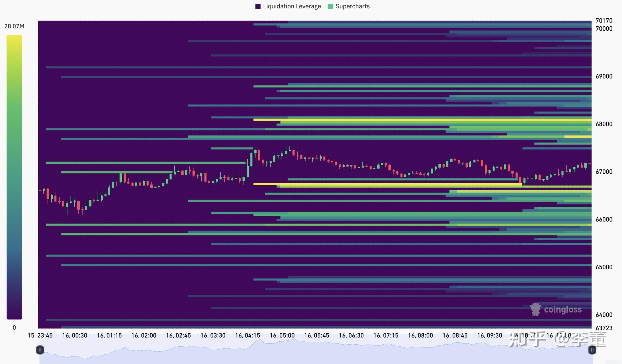The width and height of the screenshot is (622, 364).
Task: Click the 64000 price axis label
Action: (604, 315)
